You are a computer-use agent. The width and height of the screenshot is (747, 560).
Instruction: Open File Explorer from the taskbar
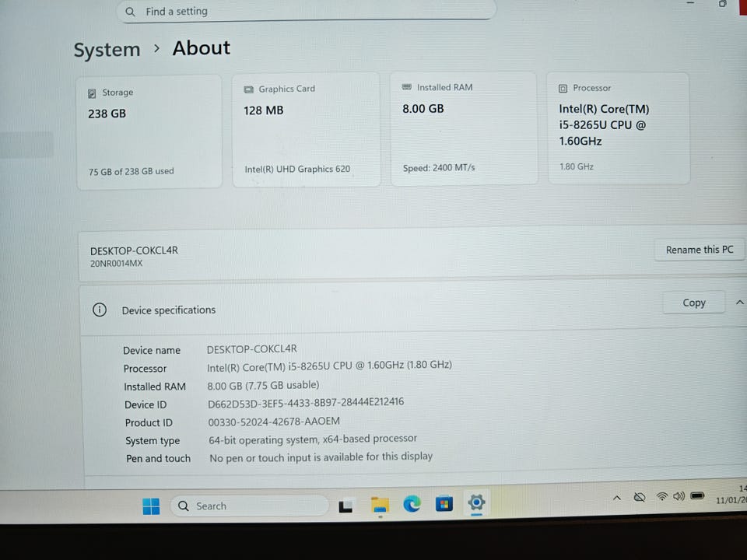point(380,505)
